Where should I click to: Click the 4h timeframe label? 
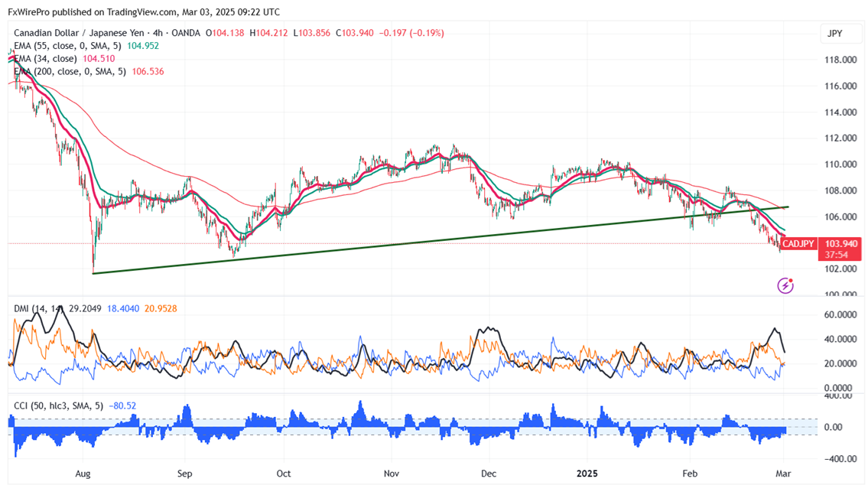click(158, 33)
